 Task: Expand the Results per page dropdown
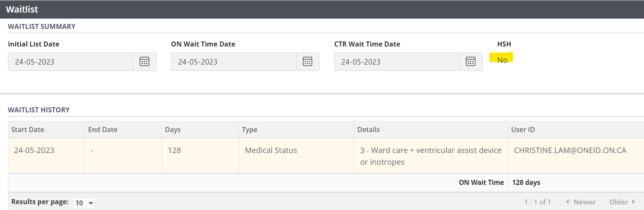[x=84, y=203]
